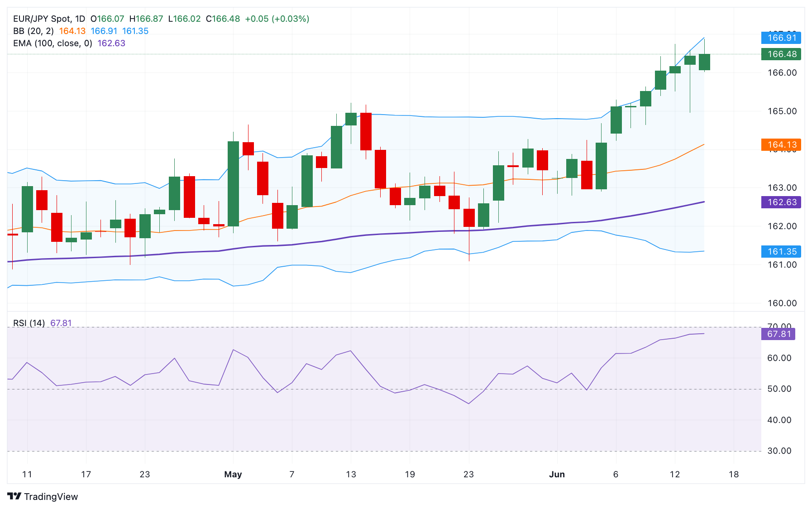Click the blue 166.91 upper band tag
Screen dimensions: 812x509
(x=781, y=38)
